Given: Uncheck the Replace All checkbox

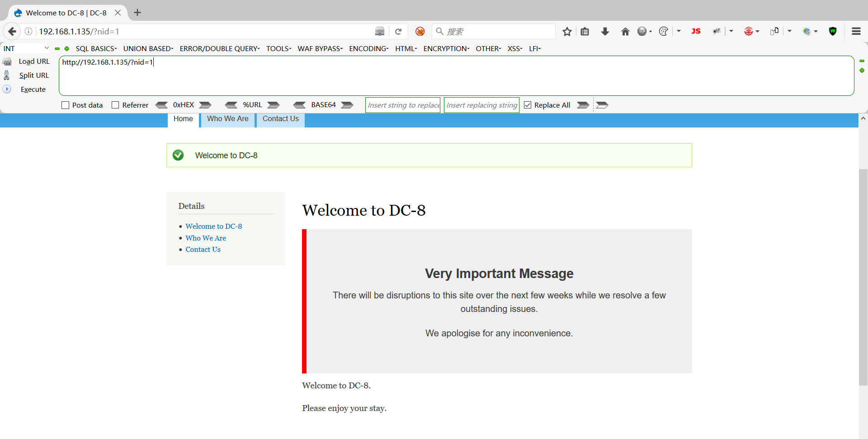Looking at the screenshot, I should 528,105.
